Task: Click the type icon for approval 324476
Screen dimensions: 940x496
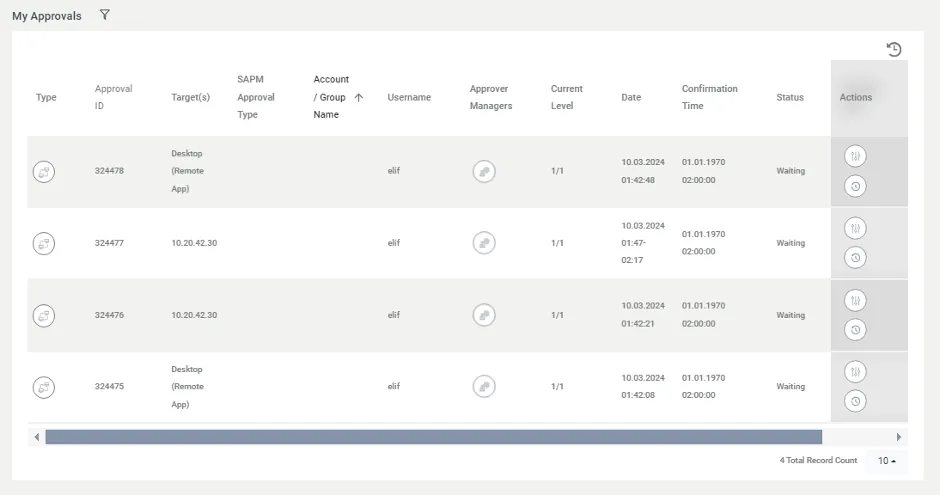Action: (44, 315)
